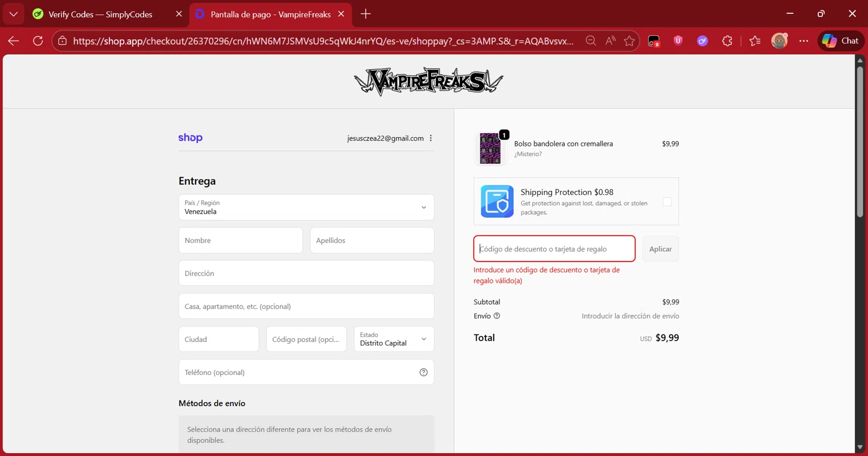This screenshot has height=456, width=868.
Task: Click the Código postal field
Action: 306,339
